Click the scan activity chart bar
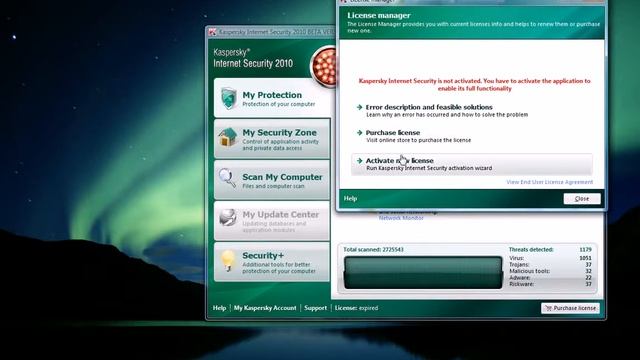640x360 pixels. (x=423, y=272)
